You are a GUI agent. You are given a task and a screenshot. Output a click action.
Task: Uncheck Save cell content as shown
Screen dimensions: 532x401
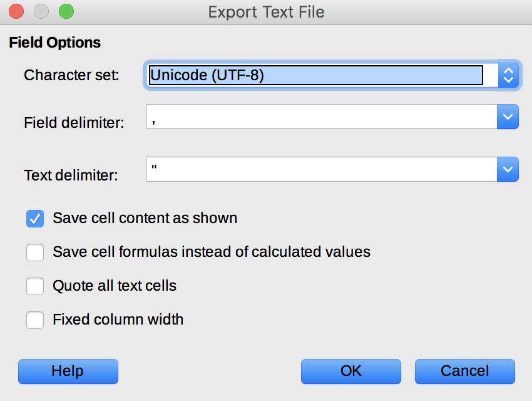pyautogui.click(x=35, y=218)
